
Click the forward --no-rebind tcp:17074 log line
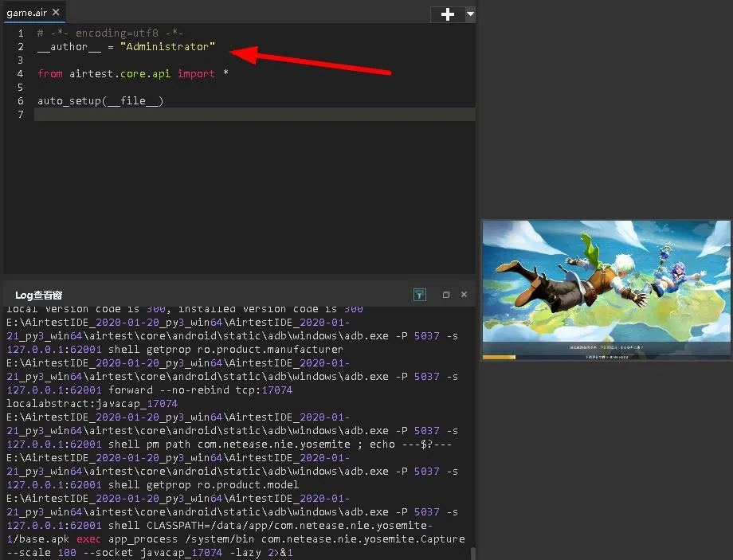[149, 390]
